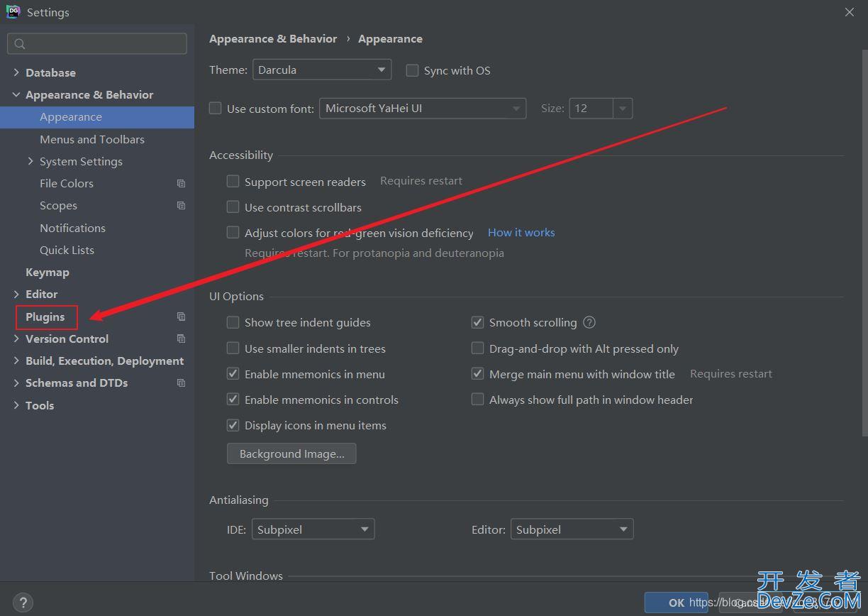Click the DataGrip app icon in title bar
The width and height of the screenshot is (868, 616).
click(x=13, y=11)
